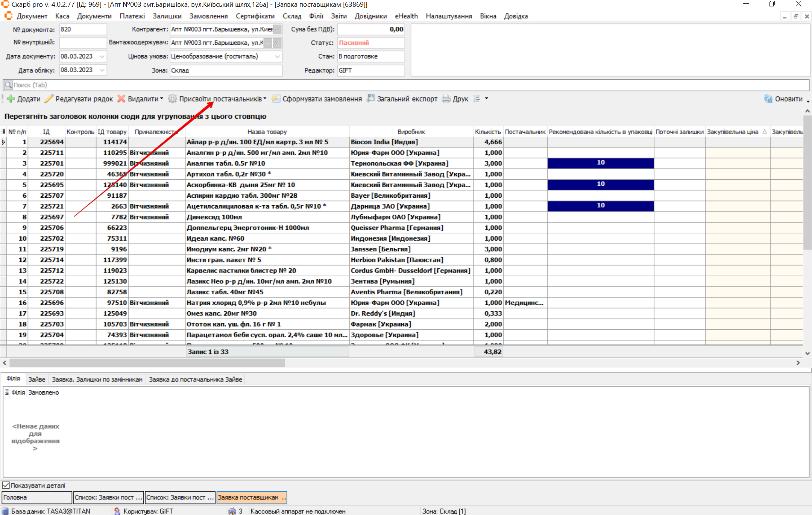
Task: Click the pencil Редагувати рядок icon
Action: [x=49, y=99]
